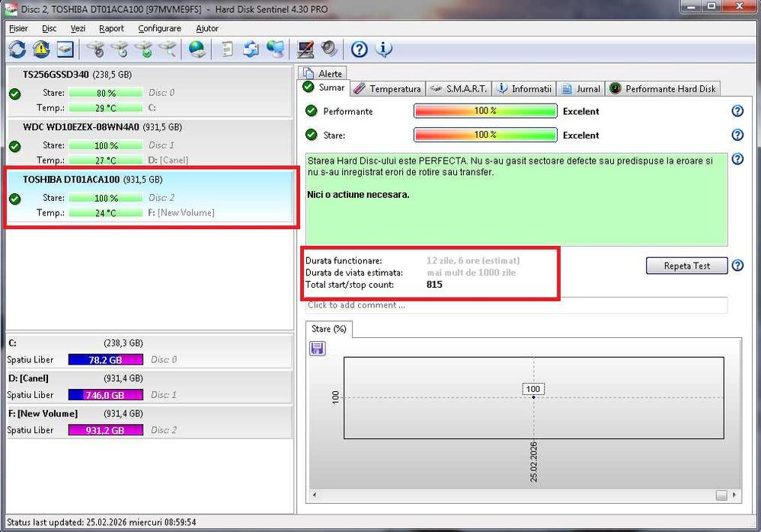Image resolution: width=761 pixels, height=532 pixels.
Task: Open the configuration monitor-with-pen icon
Action: pos(305,49)
